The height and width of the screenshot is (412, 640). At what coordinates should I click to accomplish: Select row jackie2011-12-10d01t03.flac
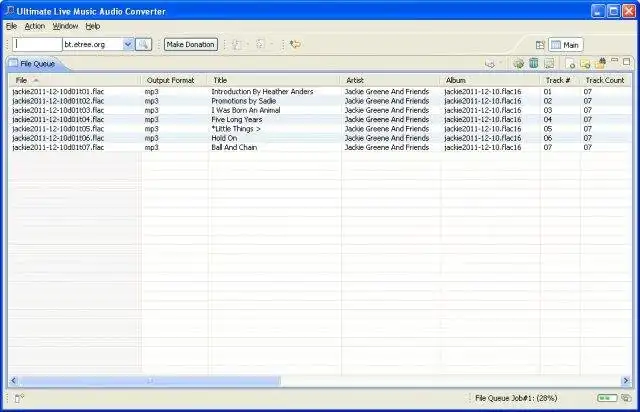(320, 110)
